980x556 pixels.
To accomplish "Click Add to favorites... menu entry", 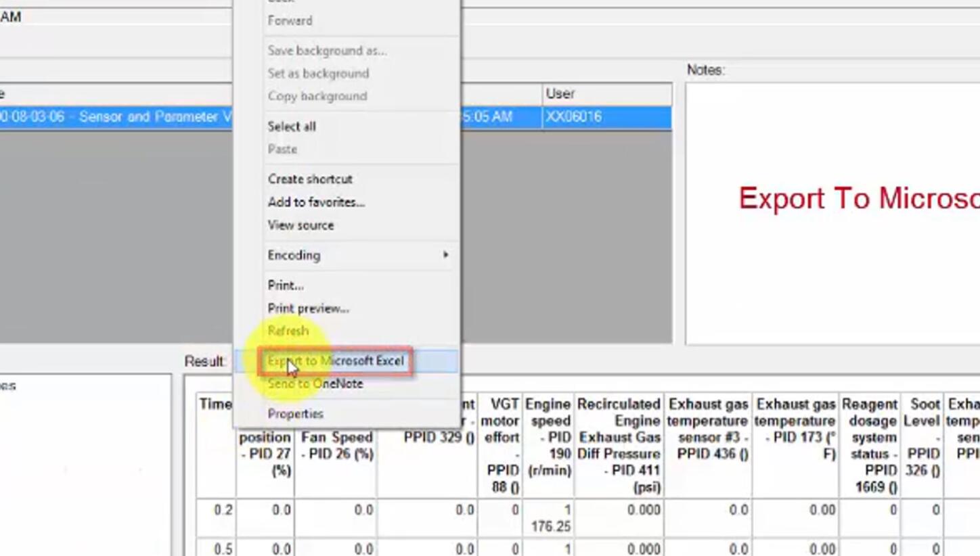I will pyautogui.click(x=316, y=202).
